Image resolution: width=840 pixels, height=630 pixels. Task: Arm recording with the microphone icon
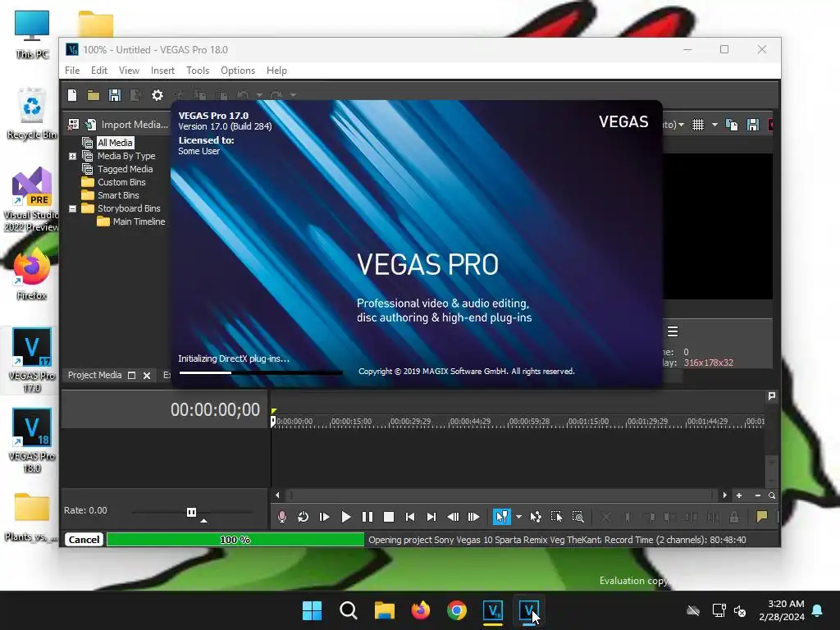[x=282, y=517]
